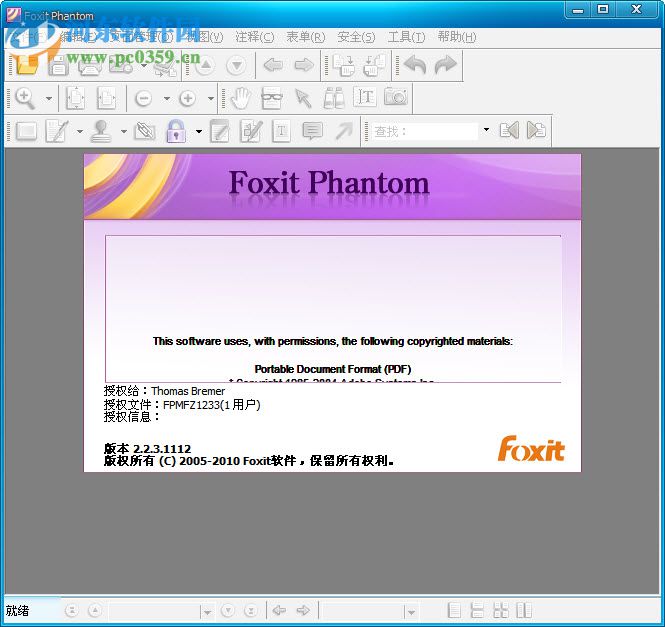
Task: Select the magnifier Zoom tool
Action: pos(25,98)
